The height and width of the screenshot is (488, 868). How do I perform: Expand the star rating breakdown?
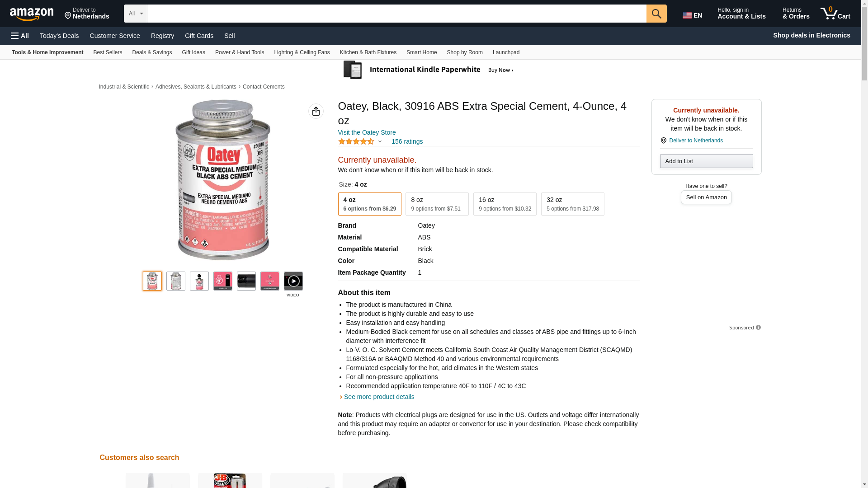360,141
